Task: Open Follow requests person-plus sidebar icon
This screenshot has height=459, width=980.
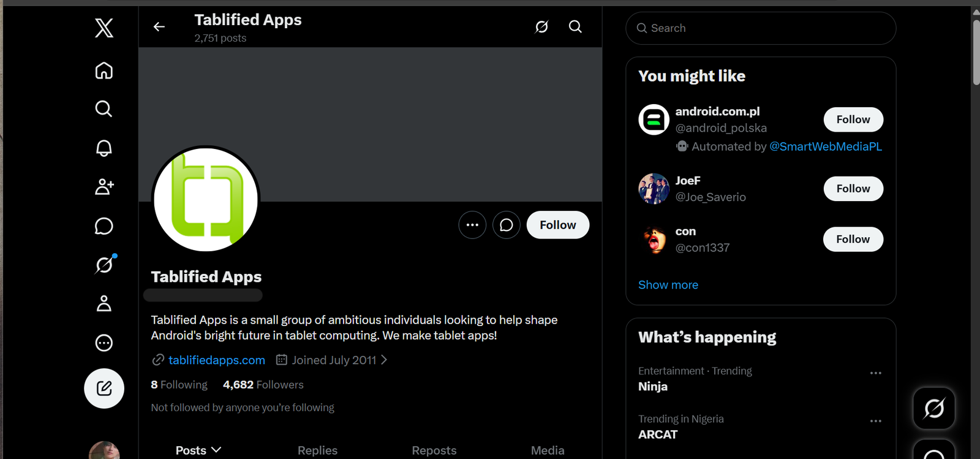Action: click(104, 187)
